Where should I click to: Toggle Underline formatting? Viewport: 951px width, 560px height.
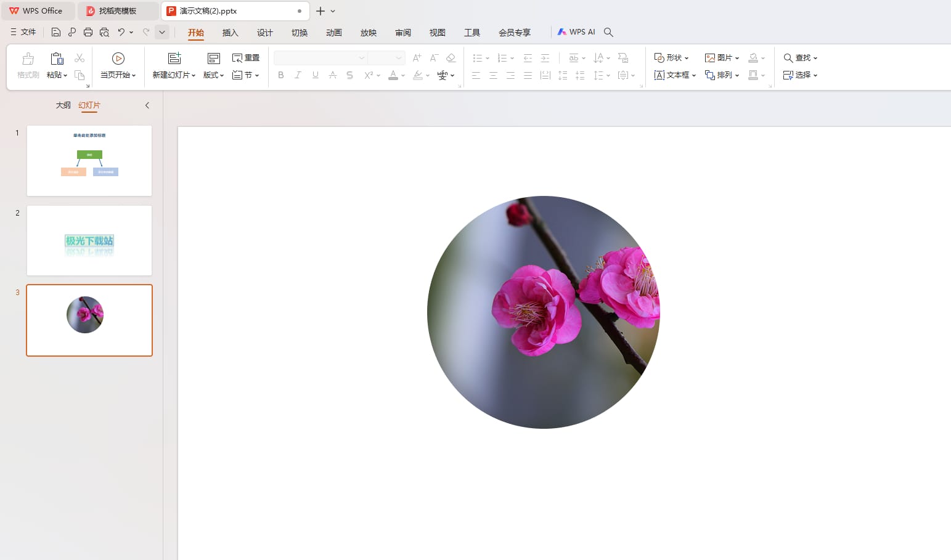click(316, 75)
